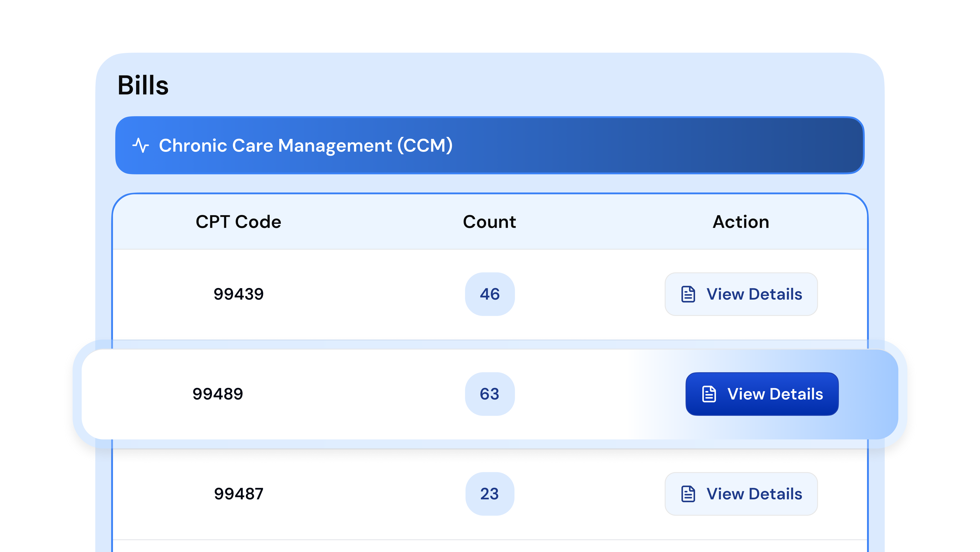Click document icon in 99487 row button
The height and width of the screenshot is (552, 980).
[688, 494]
